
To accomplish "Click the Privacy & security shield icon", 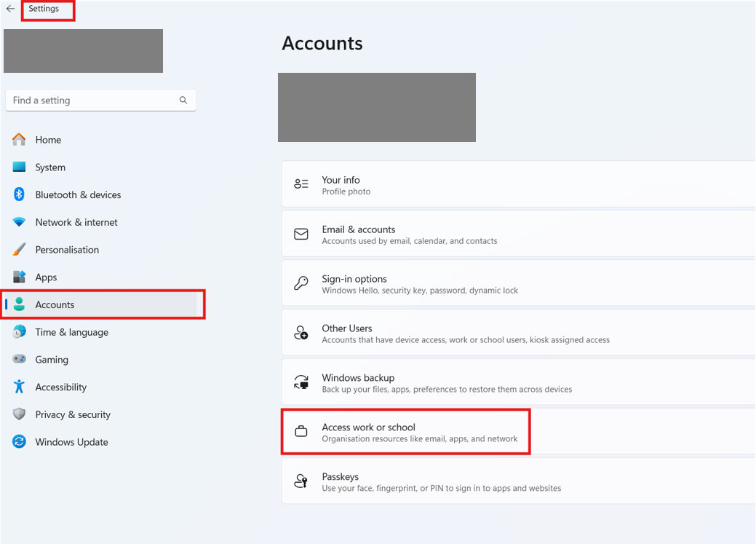I will coord(20,414).
